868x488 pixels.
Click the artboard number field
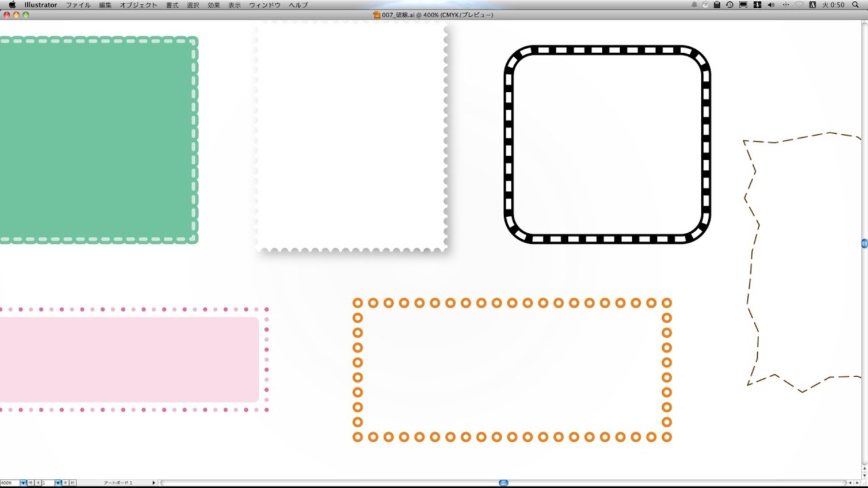click(48, 483)
